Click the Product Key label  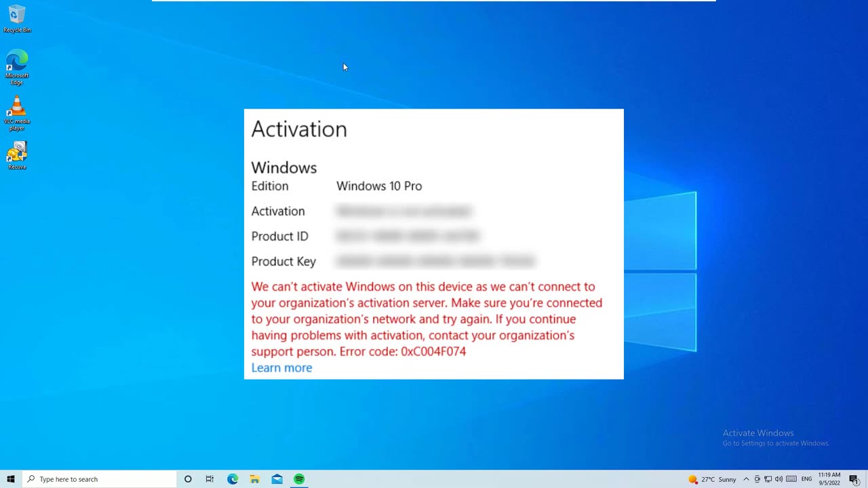[x=283, y=262]
